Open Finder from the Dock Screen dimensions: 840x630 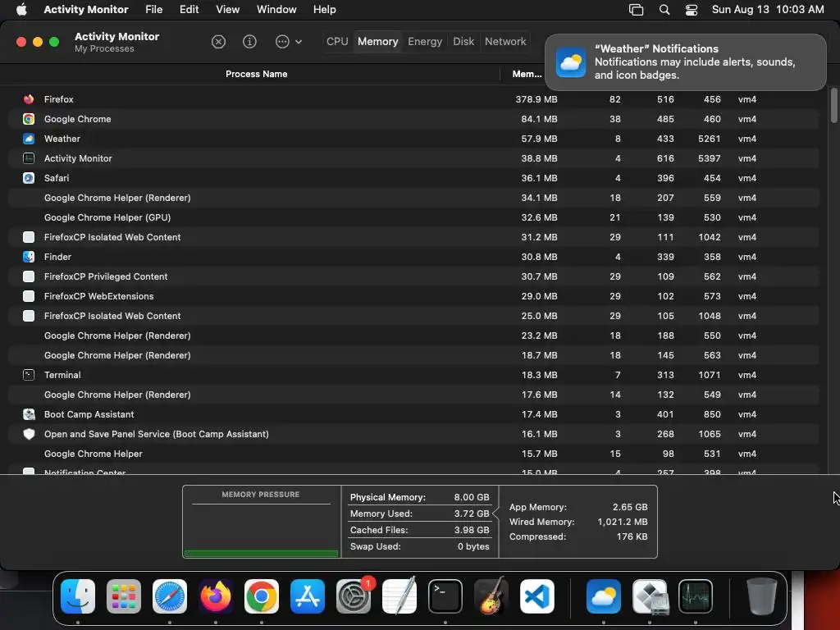78,596
